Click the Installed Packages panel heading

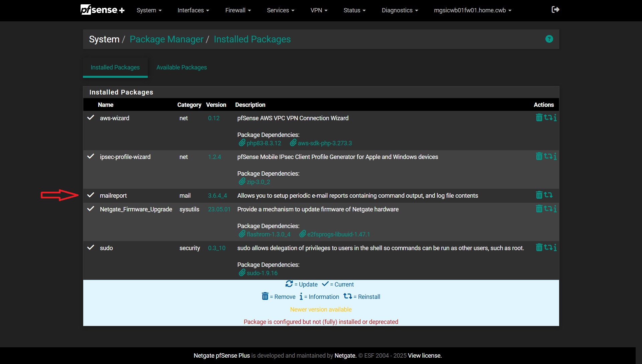point(121,92)
